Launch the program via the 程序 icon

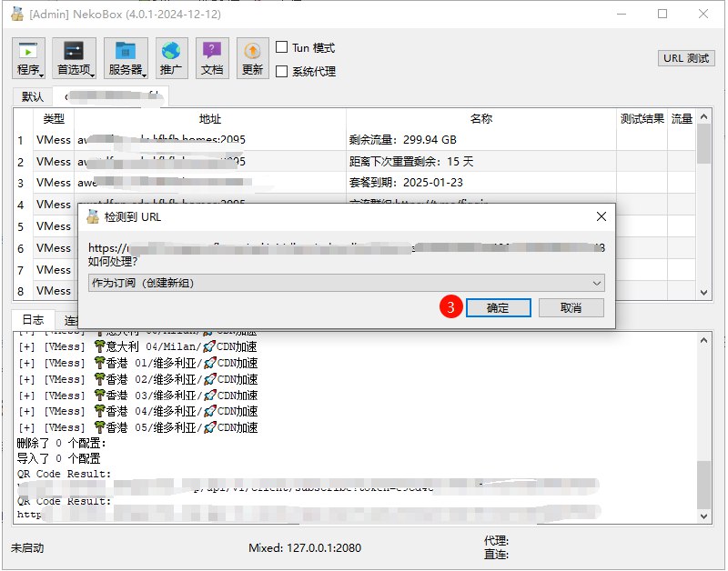coord(28,56)
